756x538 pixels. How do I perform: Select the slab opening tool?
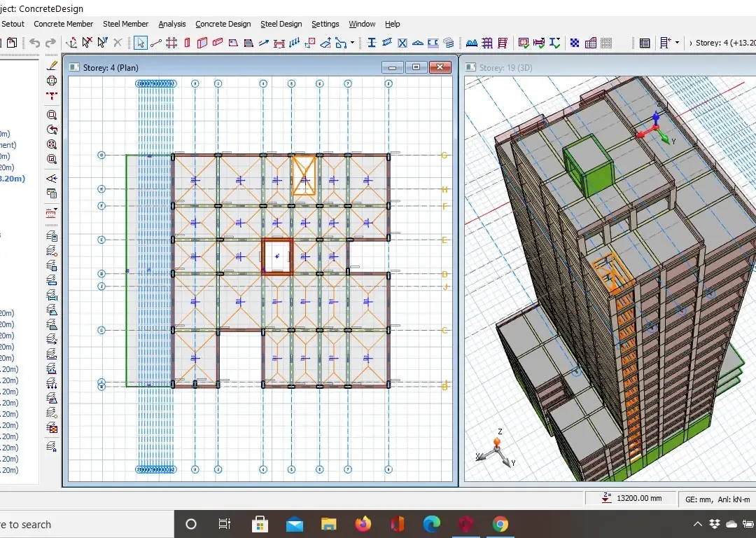click(x=310, y=43)
